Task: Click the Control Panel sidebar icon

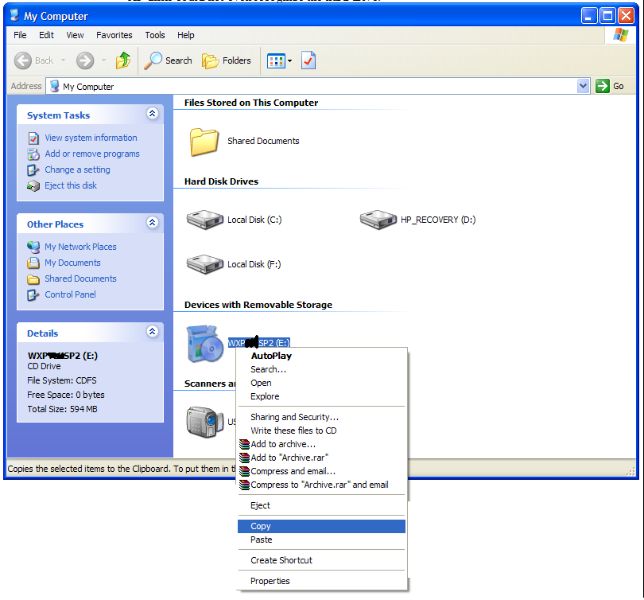Action: [33, 295]
